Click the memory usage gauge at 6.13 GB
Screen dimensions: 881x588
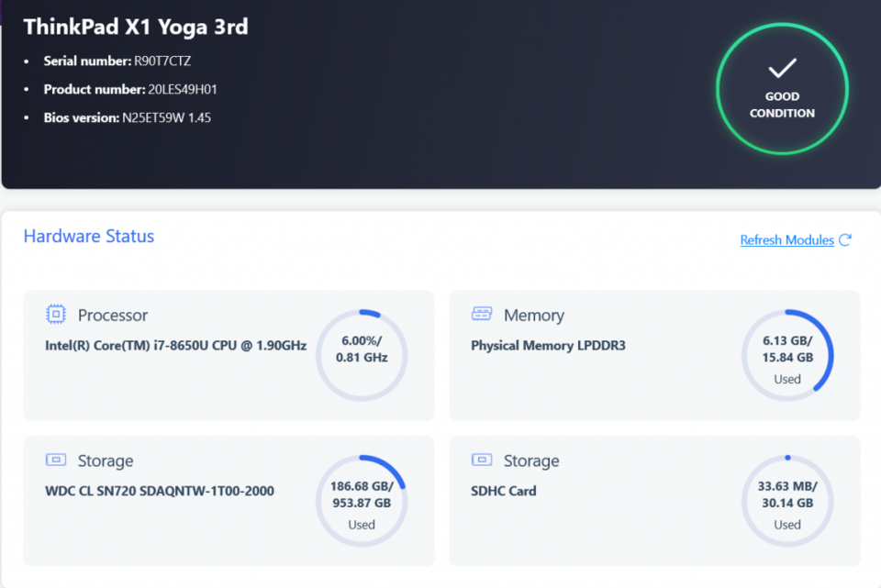787,355
